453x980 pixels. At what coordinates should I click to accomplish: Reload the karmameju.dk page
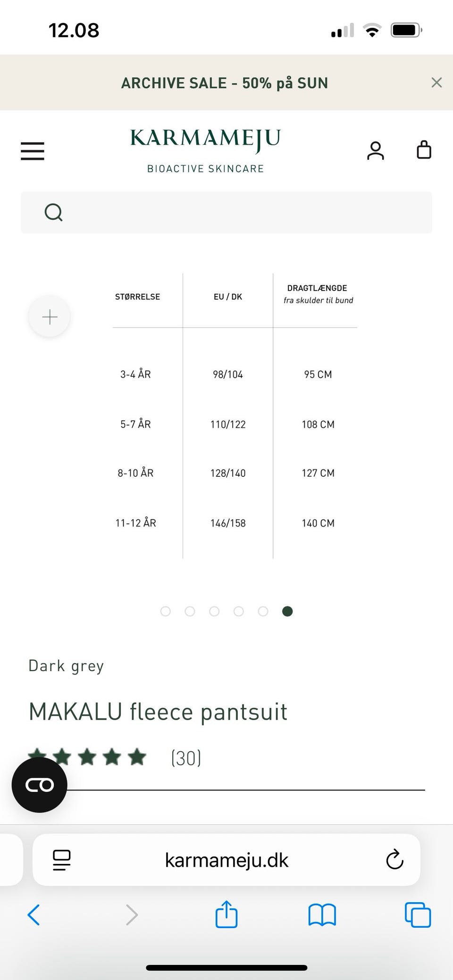(394, 860)
